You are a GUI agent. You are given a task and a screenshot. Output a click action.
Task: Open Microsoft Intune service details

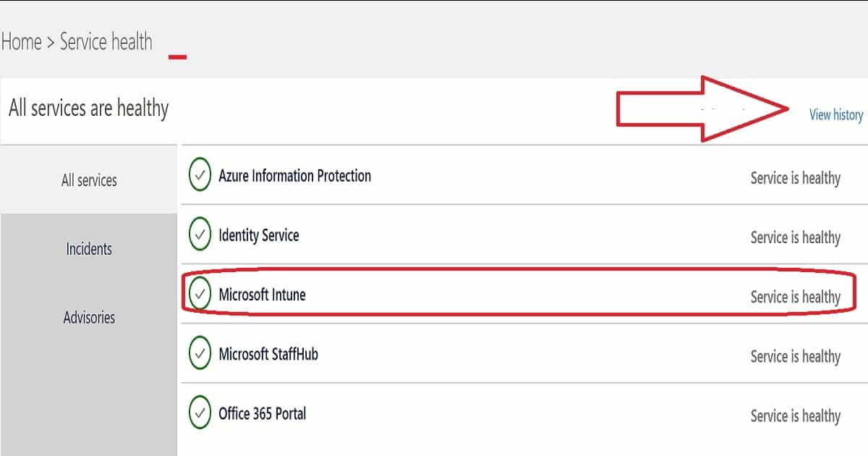click(x=524, y=295)
